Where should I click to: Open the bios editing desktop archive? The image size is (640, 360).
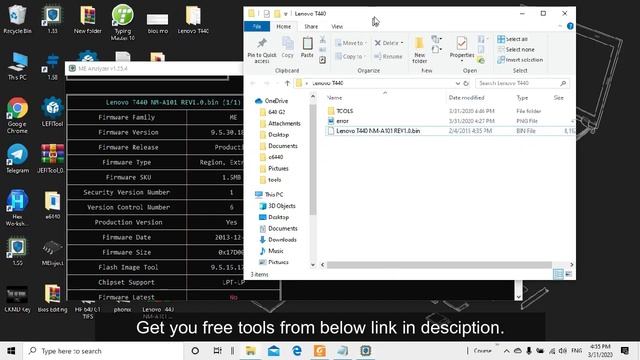pyautogui.click(x=52, y=298)
